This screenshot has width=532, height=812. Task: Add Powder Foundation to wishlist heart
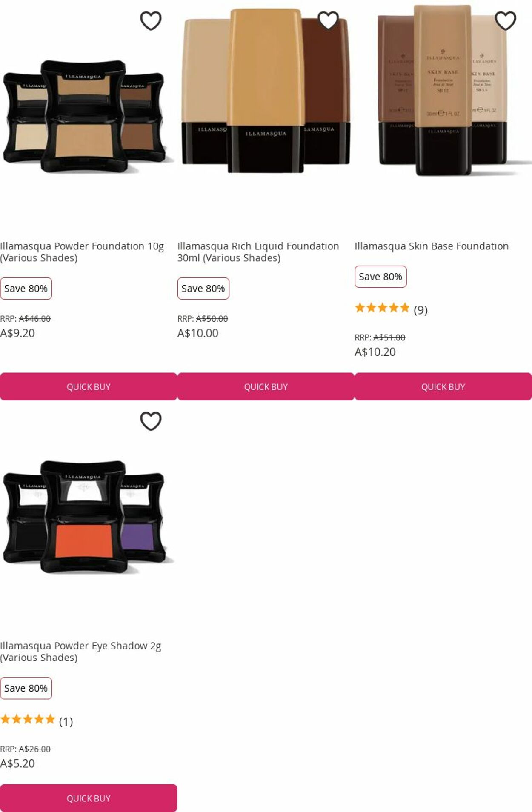pos(151,20)
